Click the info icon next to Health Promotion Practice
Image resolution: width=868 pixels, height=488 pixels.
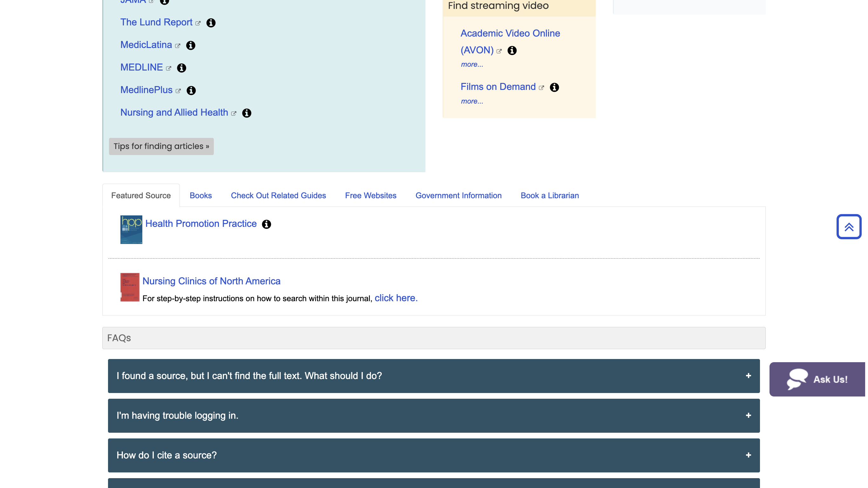267,224
